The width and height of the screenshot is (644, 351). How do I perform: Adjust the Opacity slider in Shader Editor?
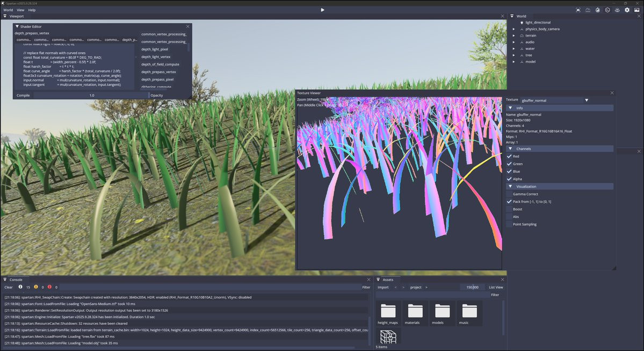point(91,95)
